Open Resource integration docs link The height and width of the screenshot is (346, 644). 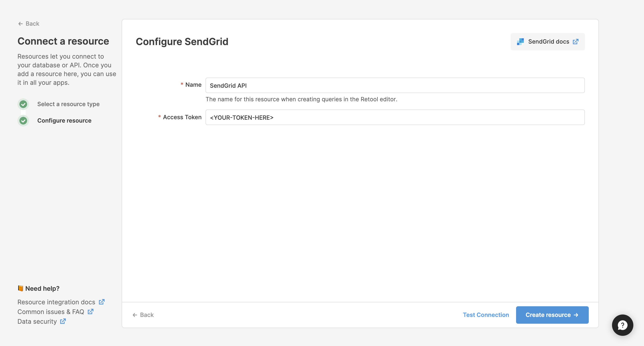pyautogui.click(x=56, y=302)
